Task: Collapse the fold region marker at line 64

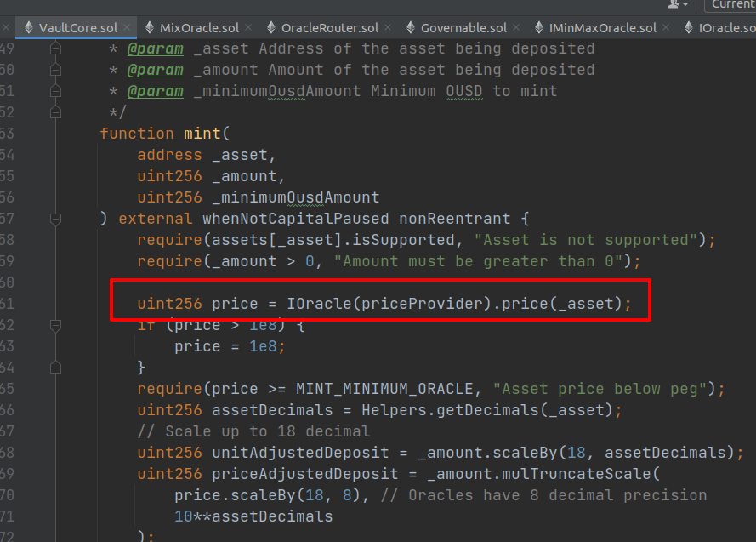Action: 55,368
